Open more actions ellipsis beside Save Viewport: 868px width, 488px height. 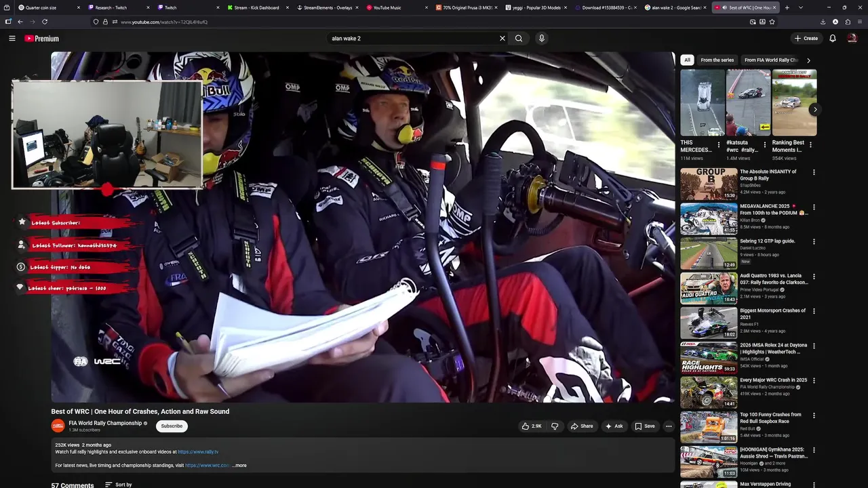tap(669, 426)
